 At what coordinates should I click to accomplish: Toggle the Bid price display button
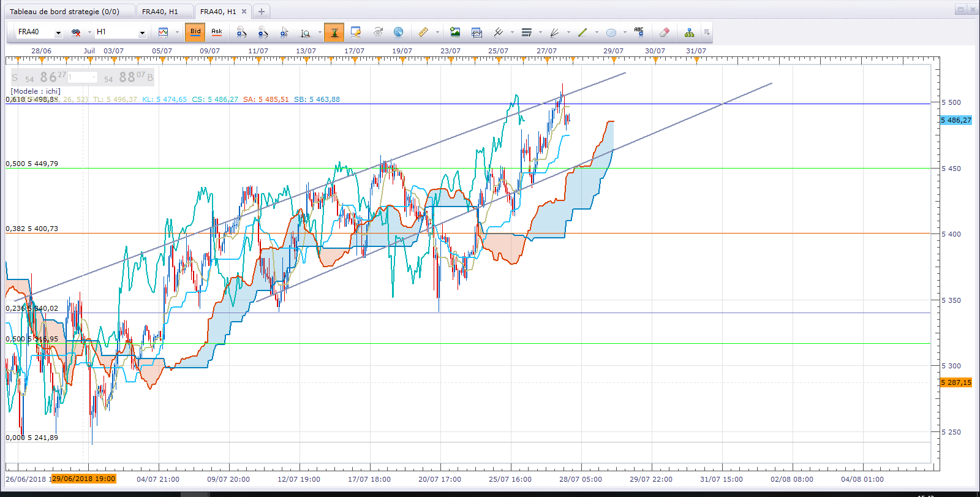coord(195,32)
